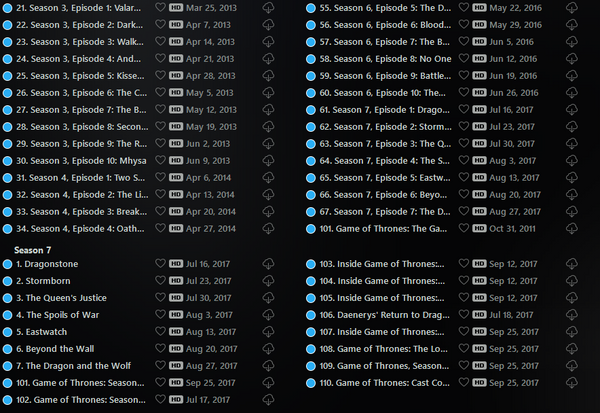Toggle heart for episode 31 Two S...
The width and height of the screenshot is (600, 413).
160,177
